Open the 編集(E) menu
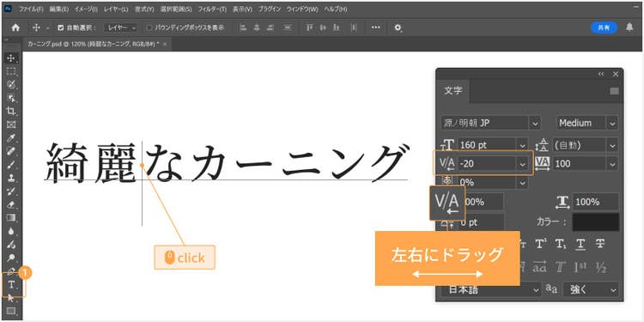The height and width of the screenshot is (322, 644). 58,9
